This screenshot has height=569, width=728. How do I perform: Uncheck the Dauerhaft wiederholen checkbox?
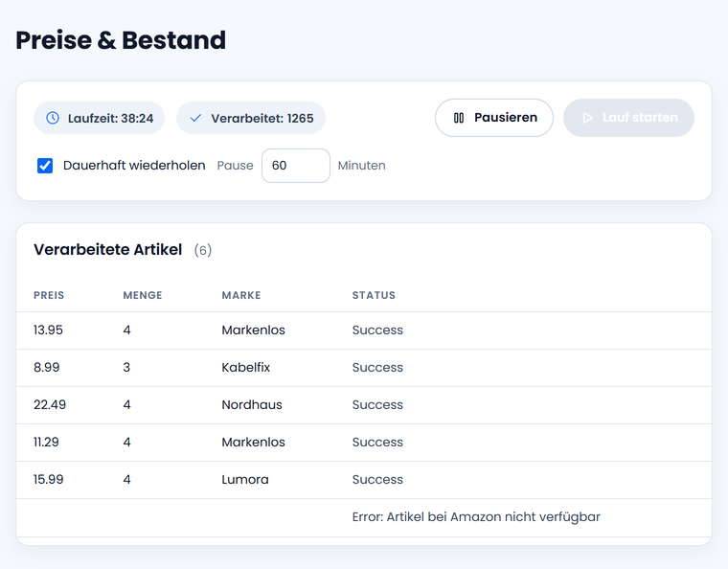[45, 166]
